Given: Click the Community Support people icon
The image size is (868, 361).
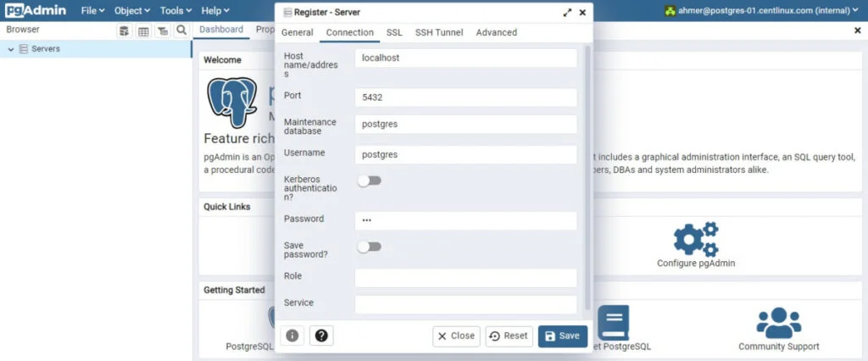Looking at the screenshot, I should pos(778,323).
